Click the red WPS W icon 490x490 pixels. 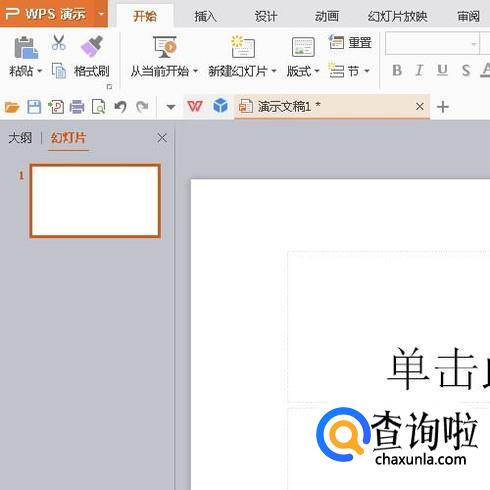pos(195,106)
